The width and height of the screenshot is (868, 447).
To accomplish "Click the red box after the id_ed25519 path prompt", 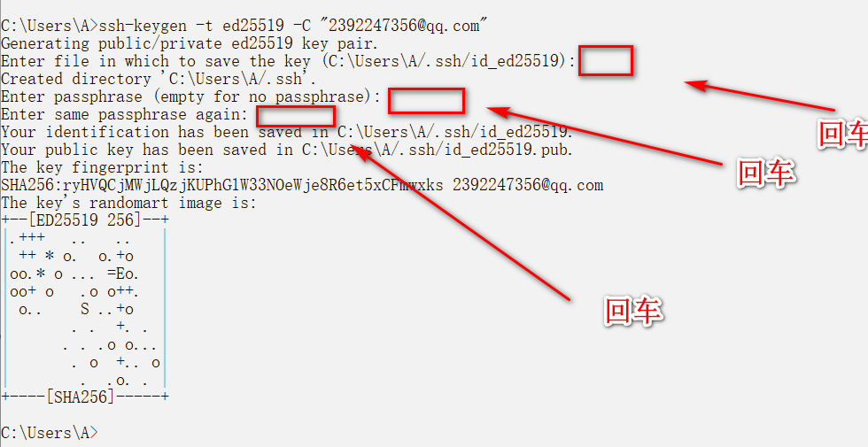I will tap(606, 61).
